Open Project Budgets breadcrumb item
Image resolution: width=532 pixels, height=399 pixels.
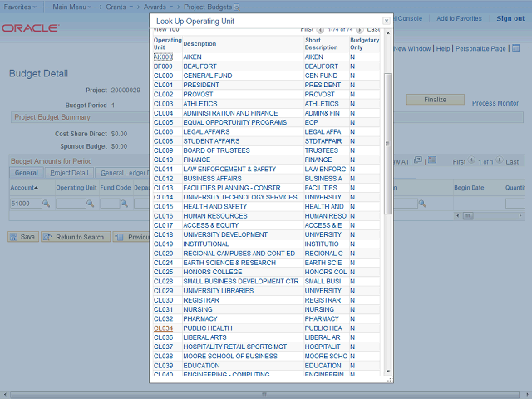[208, 7]
